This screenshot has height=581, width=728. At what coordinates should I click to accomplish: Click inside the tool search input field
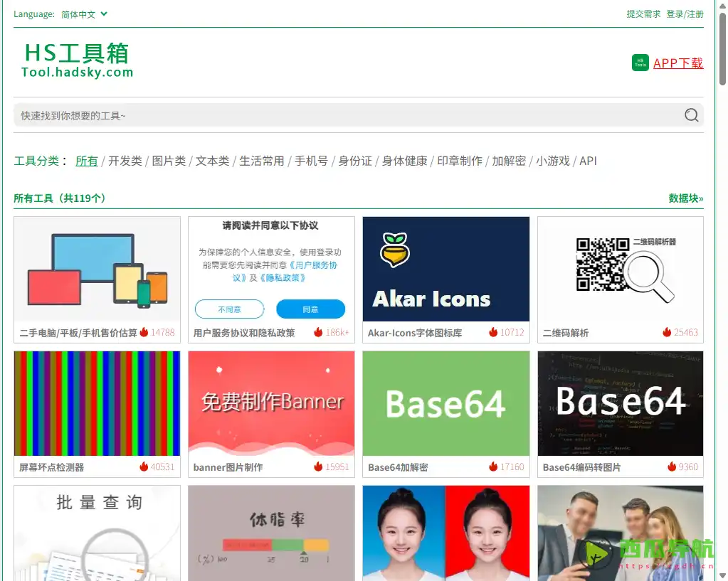pos(285,114)
